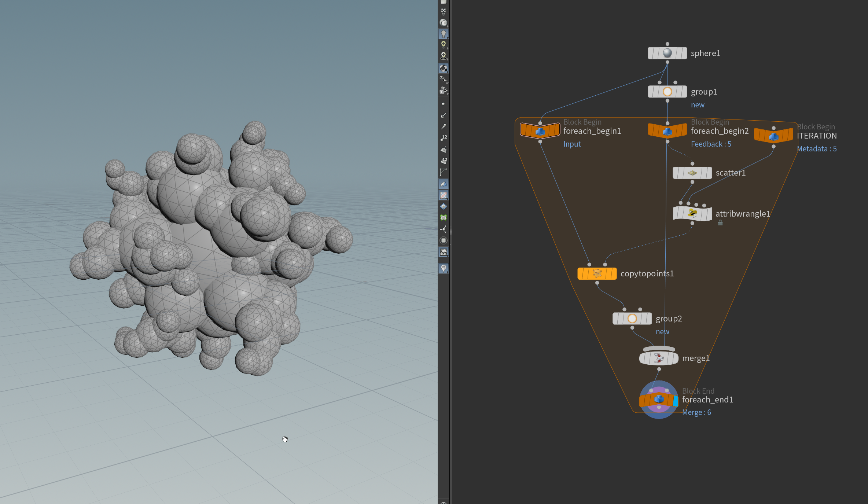Toggle the display flag on foreach_end1
The height and width of the screenshot is (504, 868).
(676, 401)
